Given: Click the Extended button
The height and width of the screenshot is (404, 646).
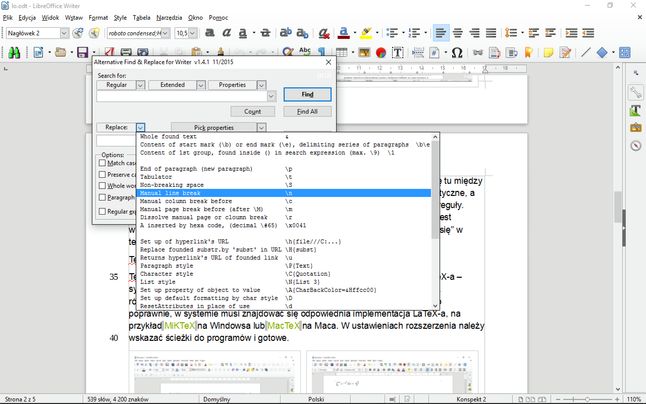Looking at the screenshot, I should click(172, 85).
